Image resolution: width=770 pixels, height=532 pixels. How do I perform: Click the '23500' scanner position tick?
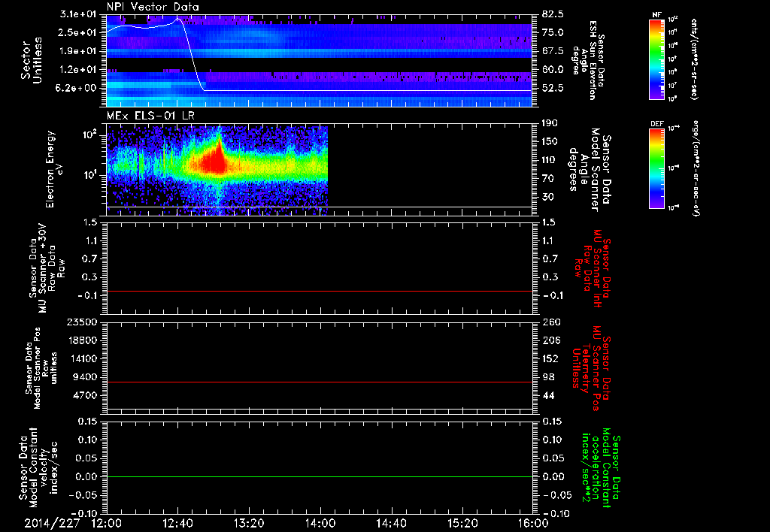tap(83, 322)
